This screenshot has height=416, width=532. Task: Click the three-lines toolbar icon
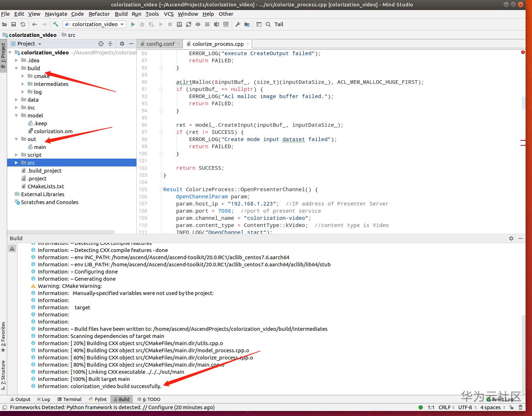pos(207,24)
